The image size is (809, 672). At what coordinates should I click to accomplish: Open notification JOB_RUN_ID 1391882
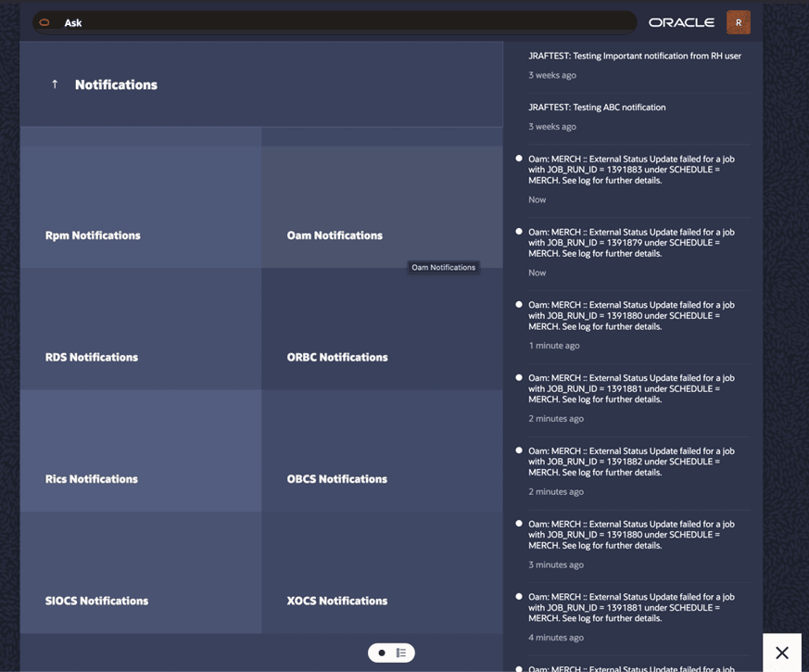coord(634,471)
